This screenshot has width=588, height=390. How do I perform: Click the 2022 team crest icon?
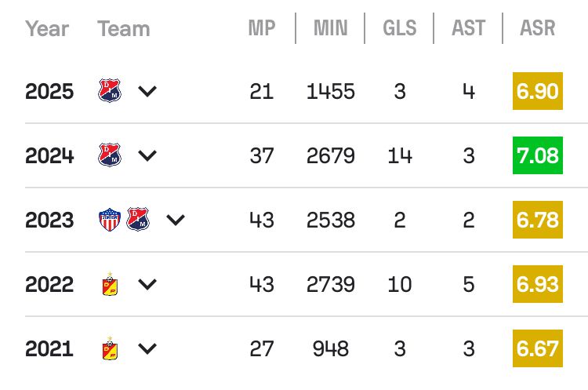pos(110,283)
